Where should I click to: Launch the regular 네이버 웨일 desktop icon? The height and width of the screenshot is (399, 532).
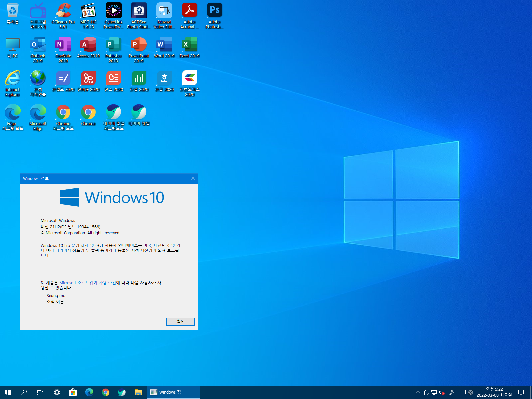coord(139,116)
